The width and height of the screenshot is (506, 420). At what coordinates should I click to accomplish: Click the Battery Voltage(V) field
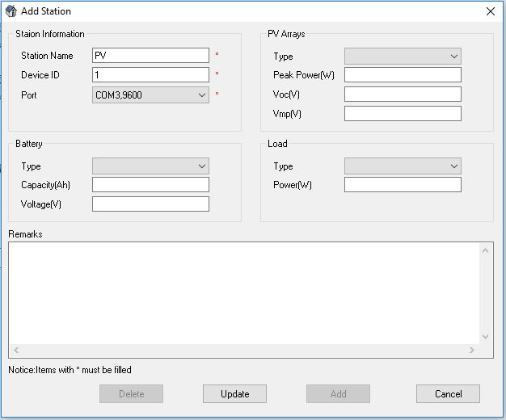click(150, 204)
